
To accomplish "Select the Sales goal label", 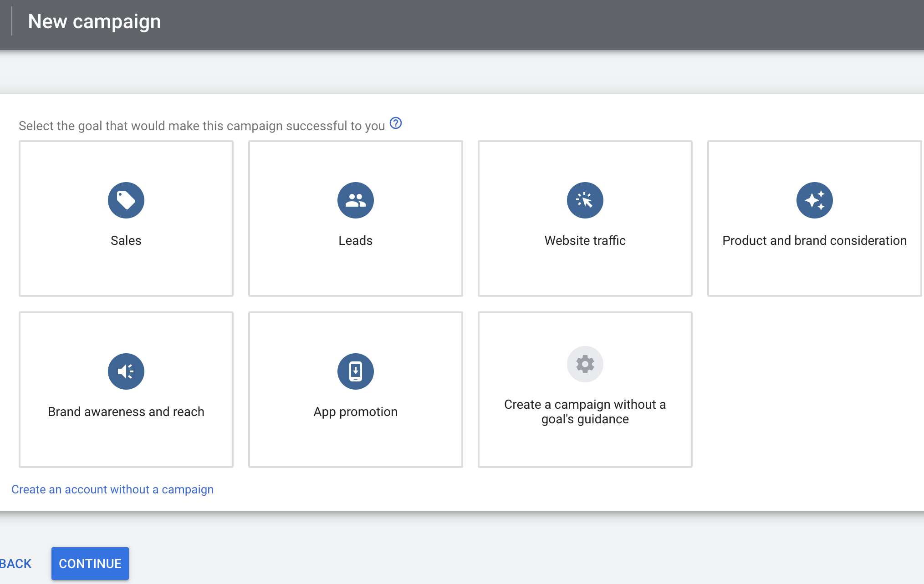I will [x=126, y=240].
